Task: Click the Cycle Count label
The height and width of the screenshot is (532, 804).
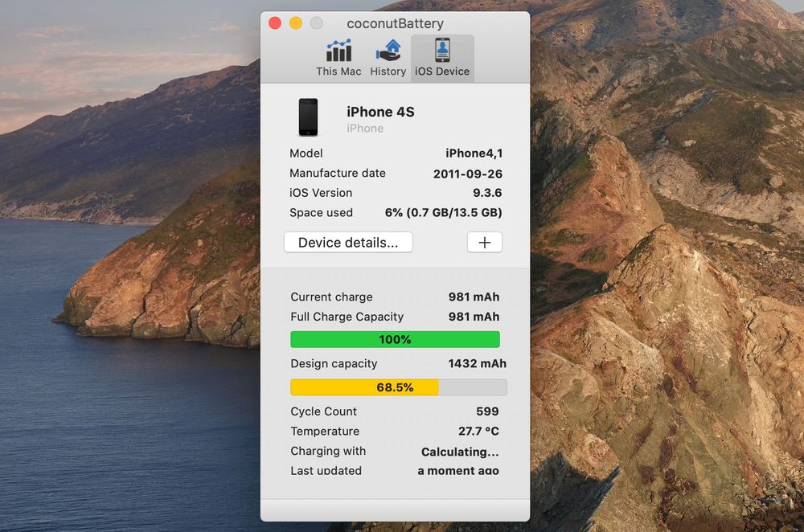Action: pos(323,411)
